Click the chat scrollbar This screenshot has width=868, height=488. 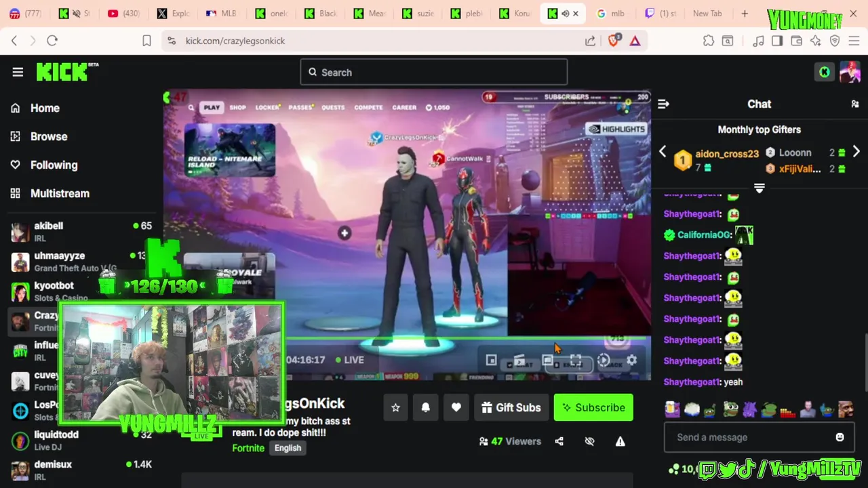pyautogui.click(x=865, y=363)
